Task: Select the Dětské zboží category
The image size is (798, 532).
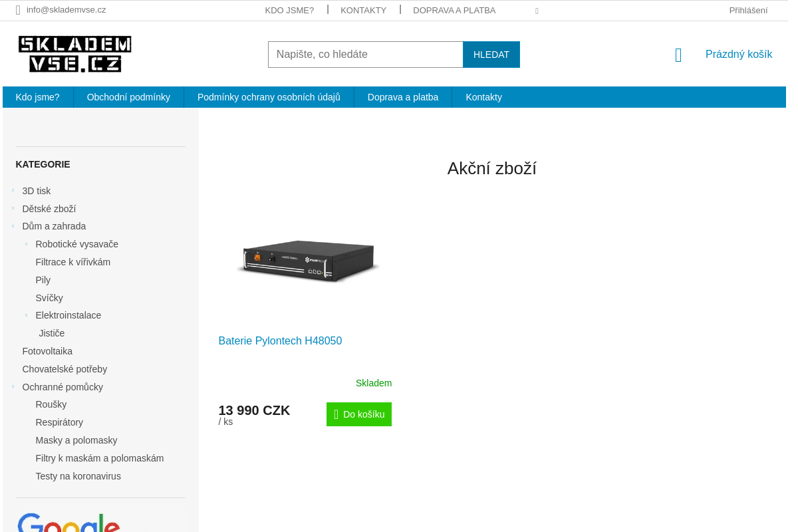Action: point(49,209)
